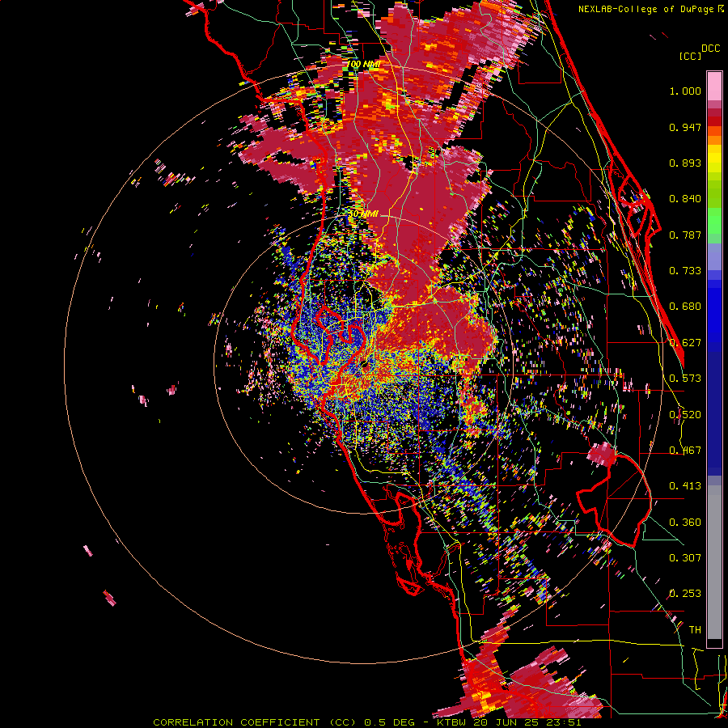Select the 0.680 legend value
728x728 pixels.
pyautogui.click(x=685, y=307)
